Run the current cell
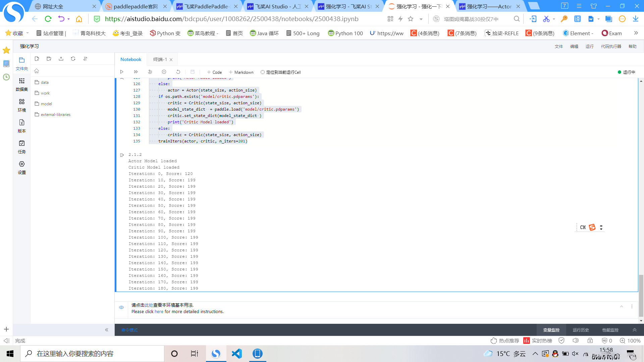Viewport: 644px width, 362px height. [x=122, y=72]
